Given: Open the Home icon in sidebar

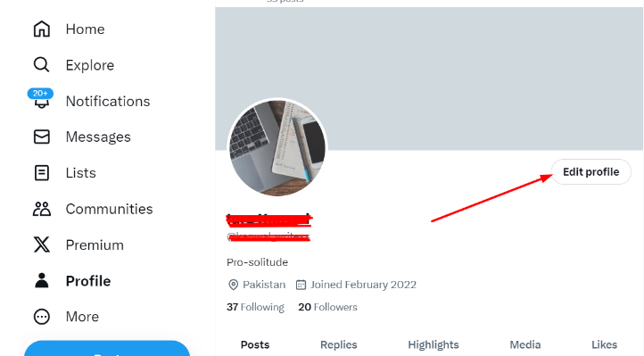Looking at the screenshot, I should pyautogui.click(x=42, y=29).
